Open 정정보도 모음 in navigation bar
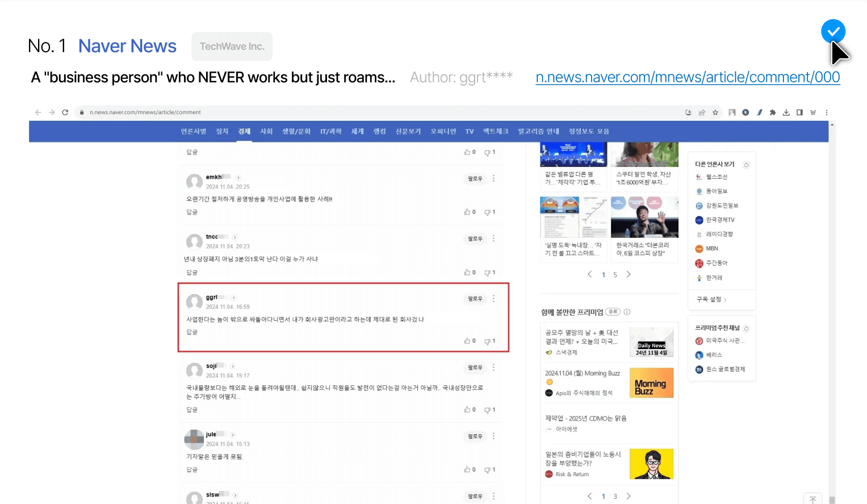The height and width of the screenshot is (504, 867). click(x=589, y=131)
